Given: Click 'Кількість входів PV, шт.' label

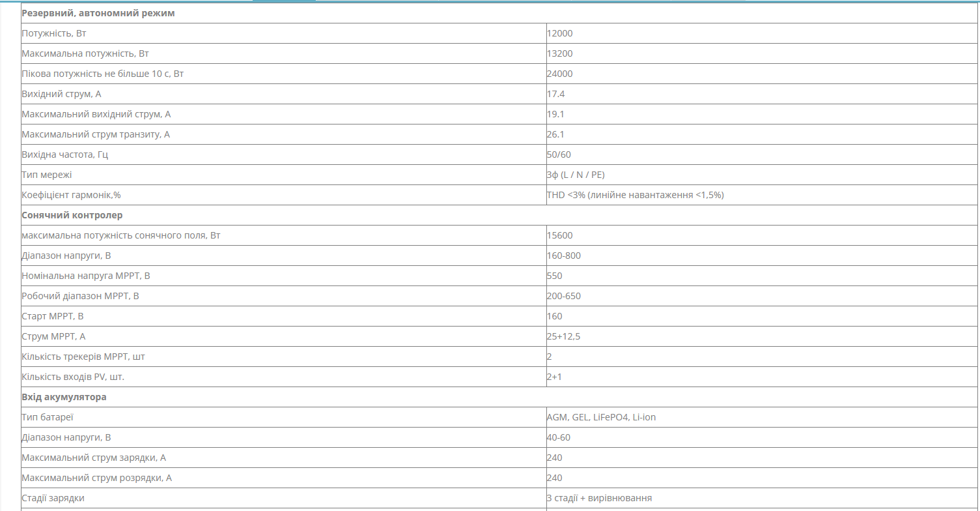Looking at the screenshot, I should 73,377.
